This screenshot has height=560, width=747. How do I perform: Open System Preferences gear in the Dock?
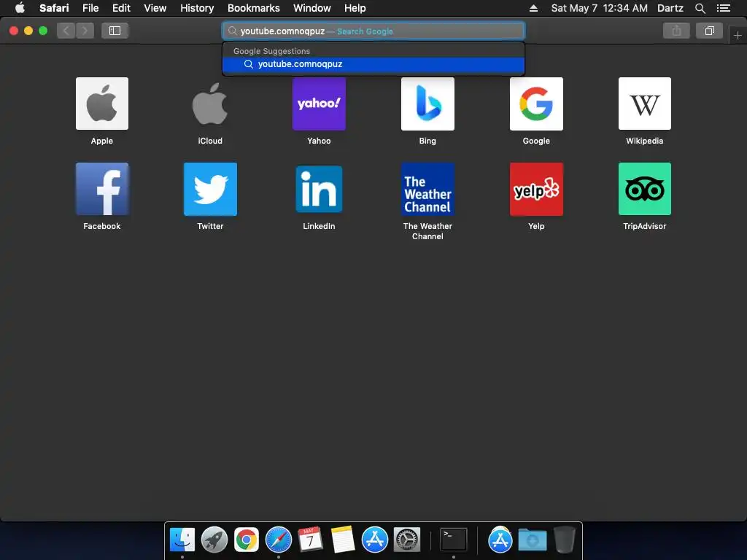[407, 540]
